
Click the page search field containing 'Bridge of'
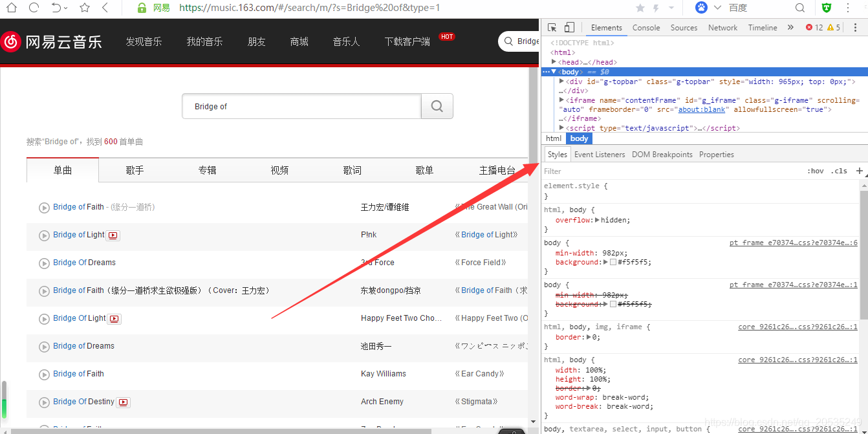[x=301, y=106]
